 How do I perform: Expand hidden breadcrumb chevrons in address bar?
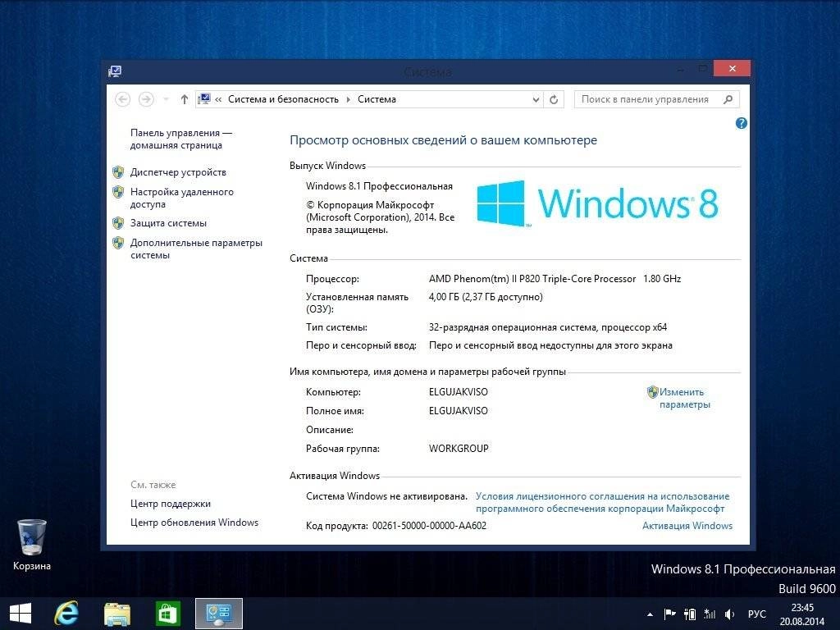[218, 99]
